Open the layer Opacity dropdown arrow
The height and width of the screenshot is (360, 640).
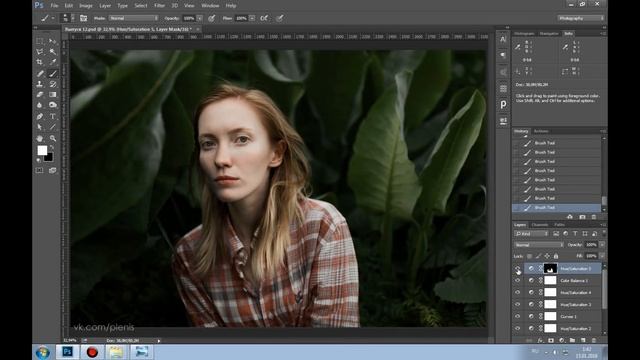click(x=602, y=244)
